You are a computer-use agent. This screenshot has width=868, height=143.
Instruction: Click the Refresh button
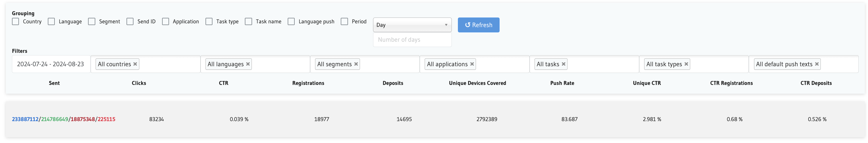pyautogui.click(x=479, y=25)
